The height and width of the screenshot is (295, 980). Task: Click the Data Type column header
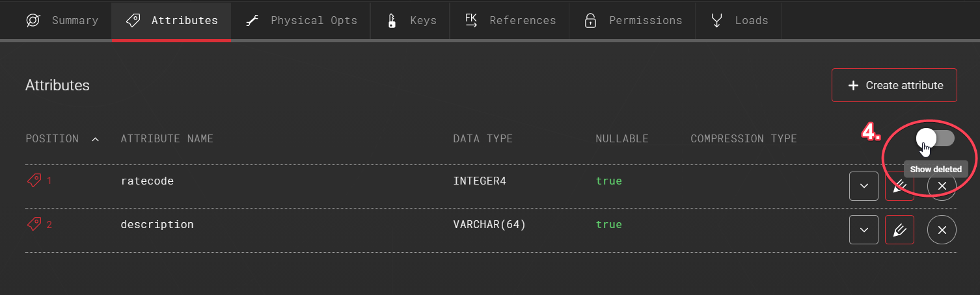click(x=482, y=138)
